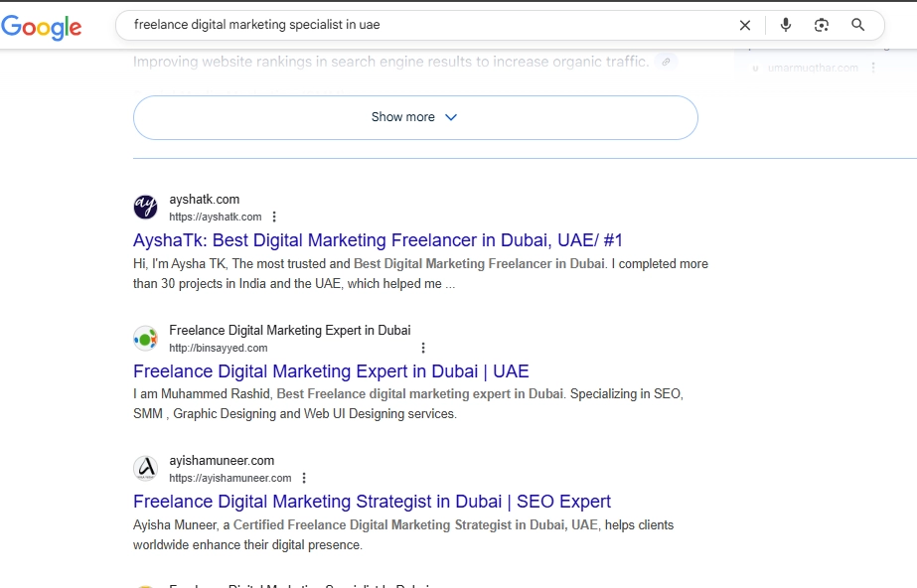Image resolution: width=917 pixels, height=588 pixels.
Task: Expand the Show more button
Action: (415, 117)
